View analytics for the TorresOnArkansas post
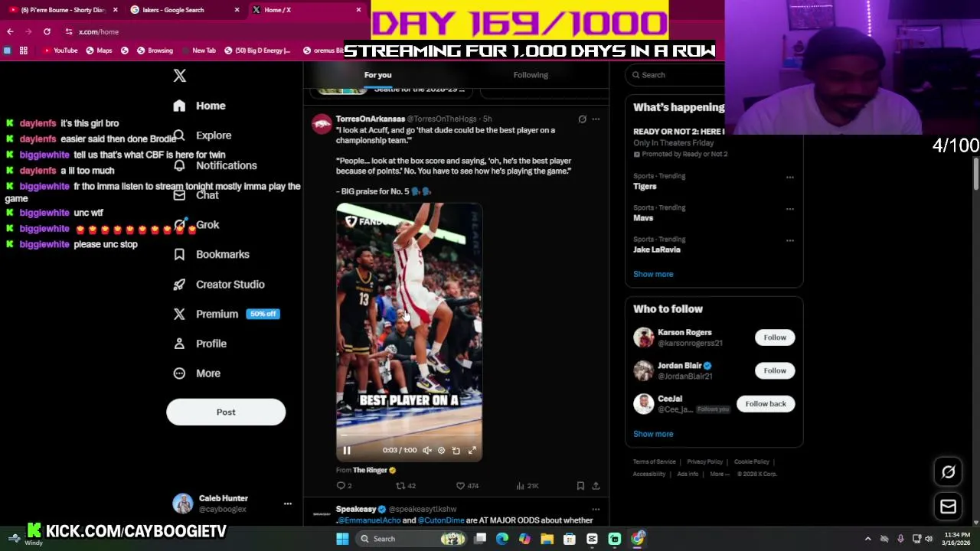This screenshot has width=980, height=551. point(528,486)
